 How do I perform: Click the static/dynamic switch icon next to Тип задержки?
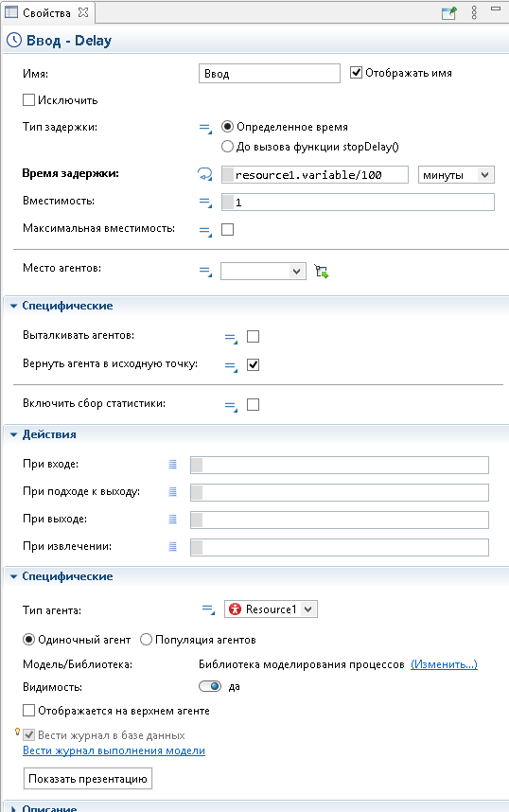[x=205, y=128]
